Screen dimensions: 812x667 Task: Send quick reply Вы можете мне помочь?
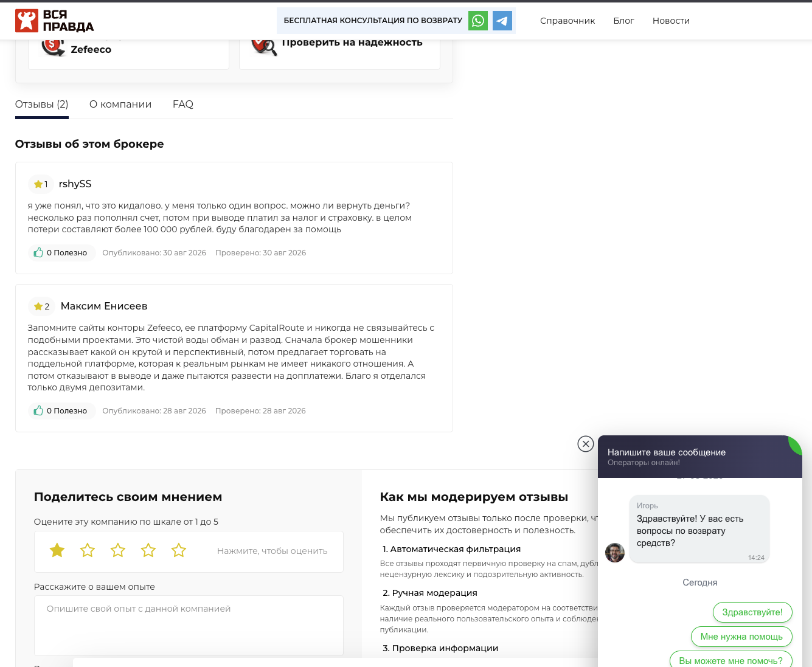730,660
